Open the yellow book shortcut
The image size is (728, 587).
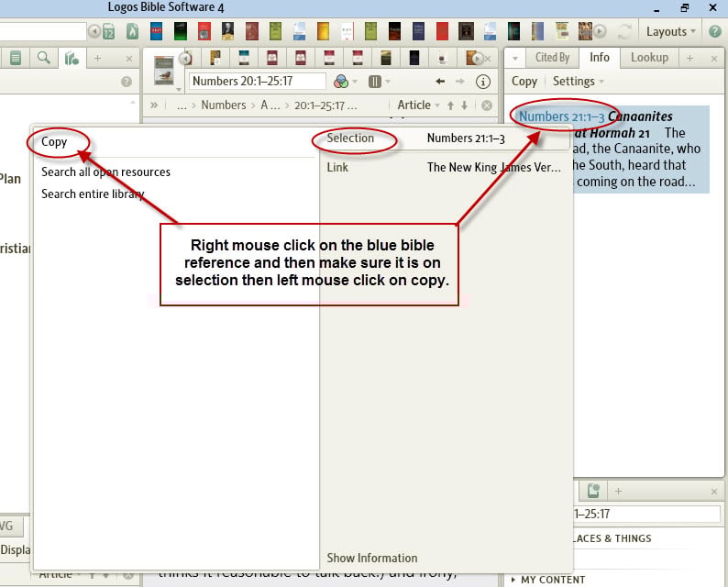323,31
